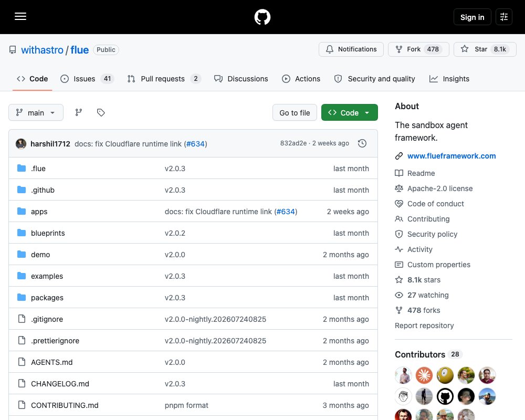Open pnpm format commit message
The height and width of the screenshot is (420, 525).
[186, 405]
